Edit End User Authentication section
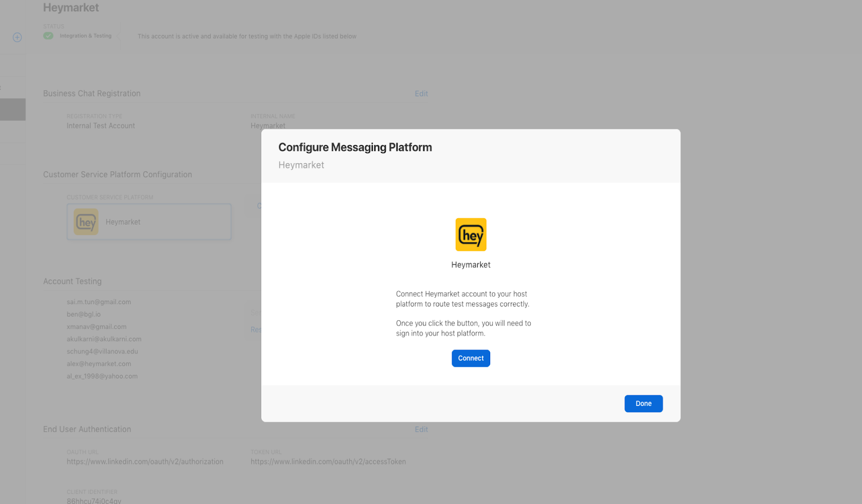 pos(421,429)
